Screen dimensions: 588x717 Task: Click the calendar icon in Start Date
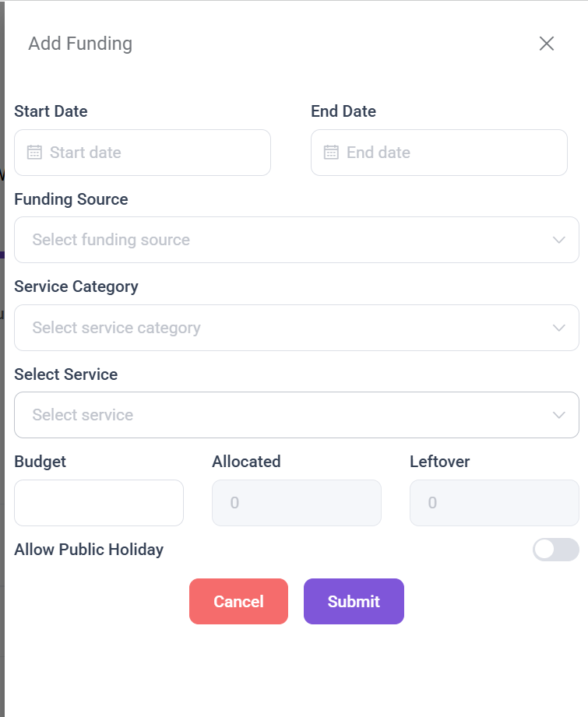tap(34, 153)
